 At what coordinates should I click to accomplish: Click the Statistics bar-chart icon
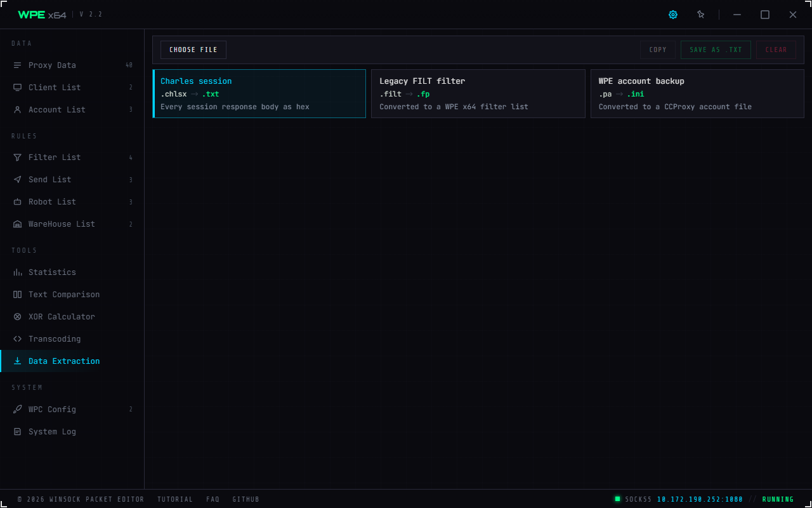point(17,272)
